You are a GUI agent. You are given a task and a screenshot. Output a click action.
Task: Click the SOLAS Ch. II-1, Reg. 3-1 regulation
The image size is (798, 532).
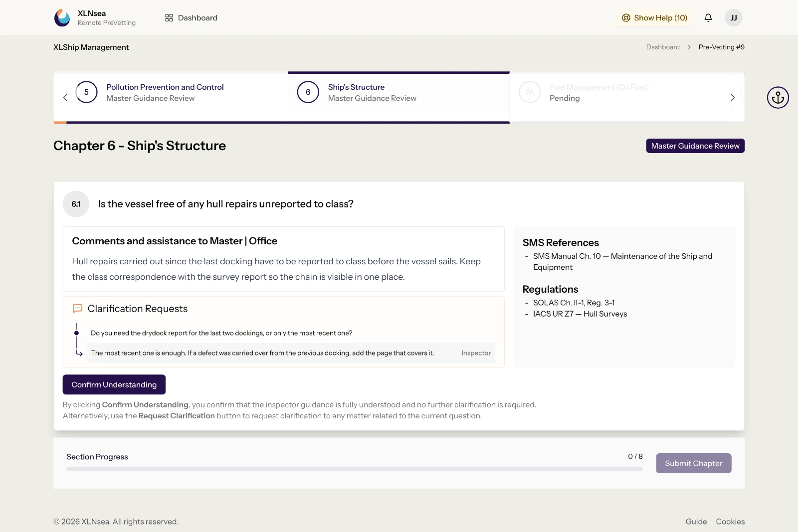[x=574, y=303]
